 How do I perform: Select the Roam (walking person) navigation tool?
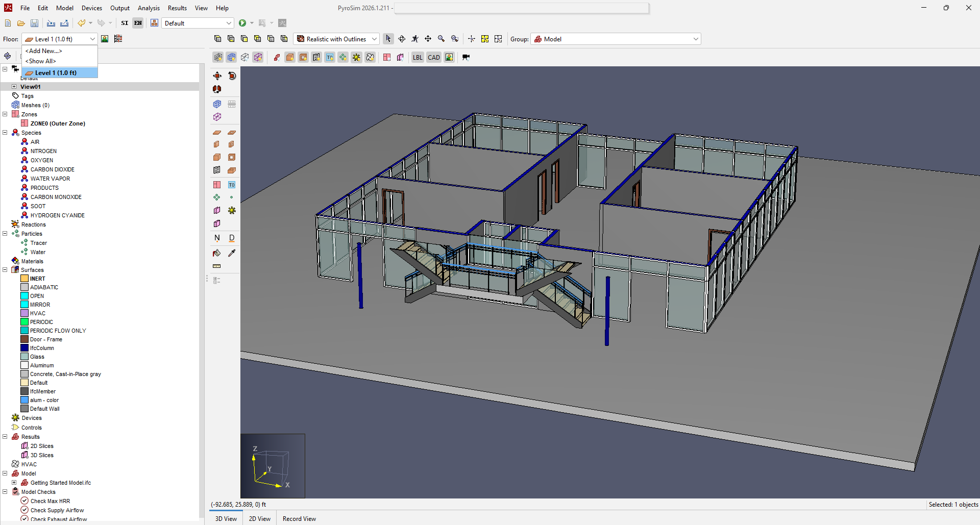click(x=415, y=39)
